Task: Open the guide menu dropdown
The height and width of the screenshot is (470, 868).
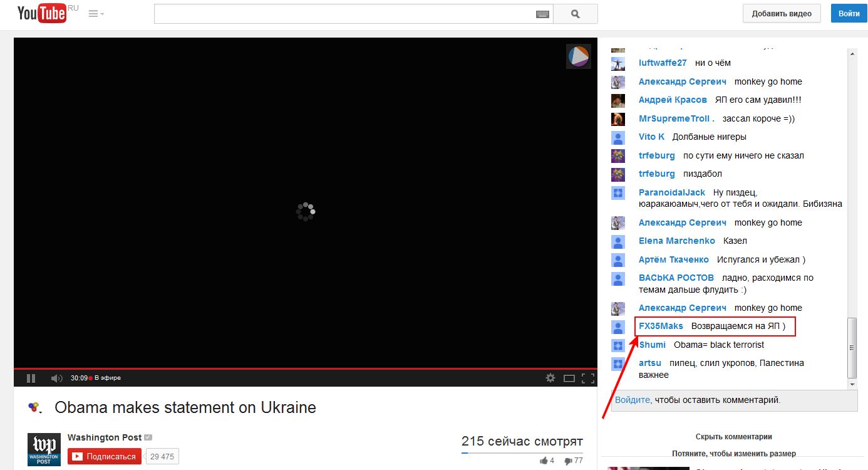Action: (96, 14)
